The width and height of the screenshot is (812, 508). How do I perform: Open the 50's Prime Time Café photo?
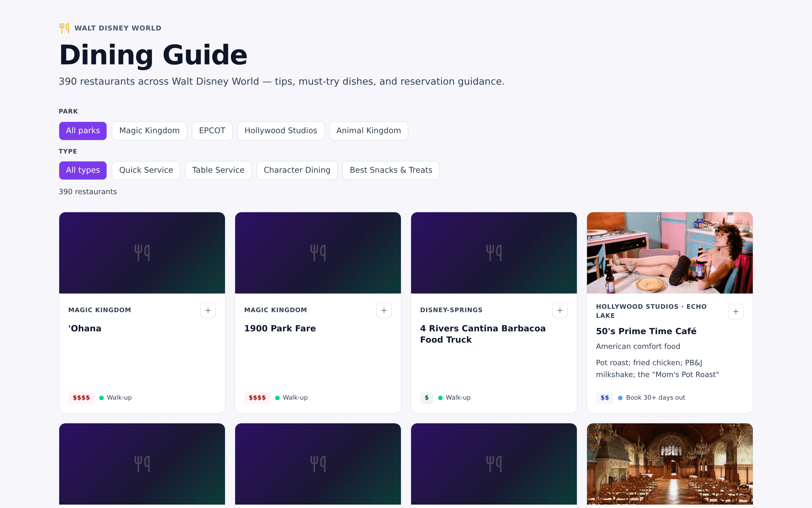point(669,253)
